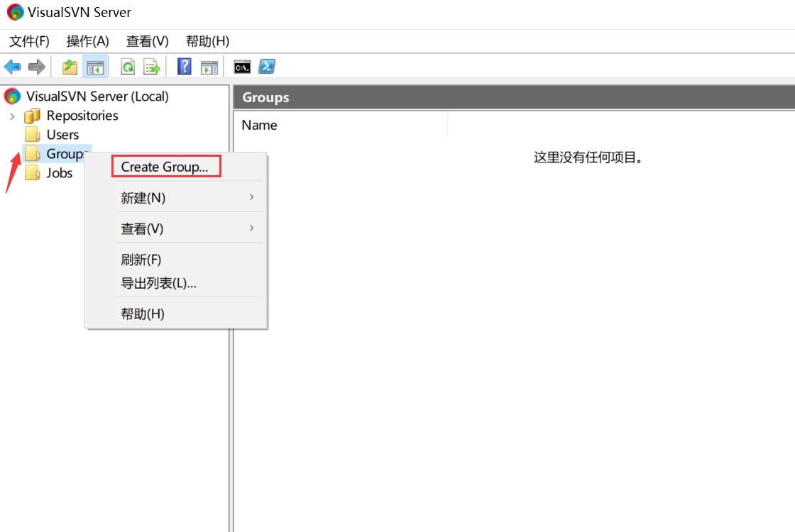Toggle the Show/Hide action pane icon
The image size is (795, 532).
(x=209, y=67)
